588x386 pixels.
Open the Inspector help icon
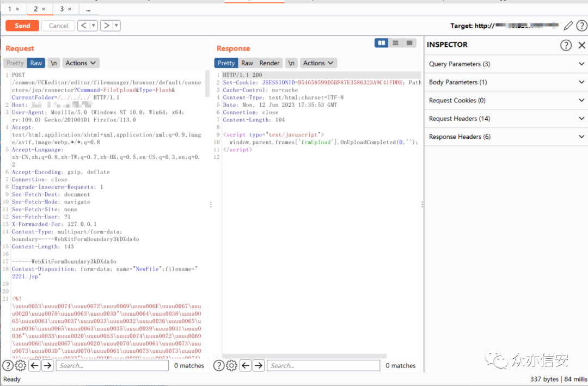tap(566, 45)
